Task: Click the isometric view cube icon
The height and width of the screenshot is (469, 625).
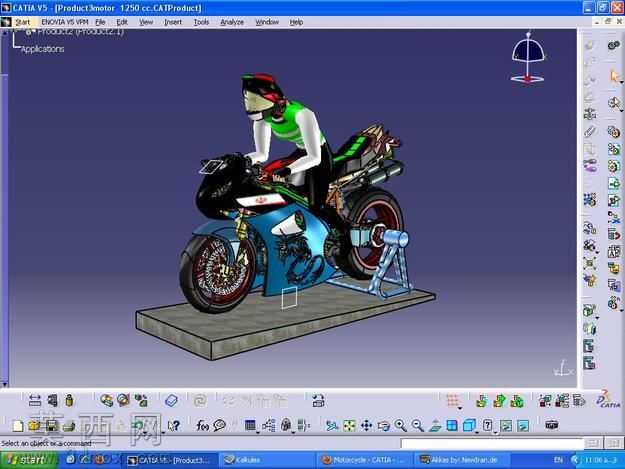Action: click(469, 426)
